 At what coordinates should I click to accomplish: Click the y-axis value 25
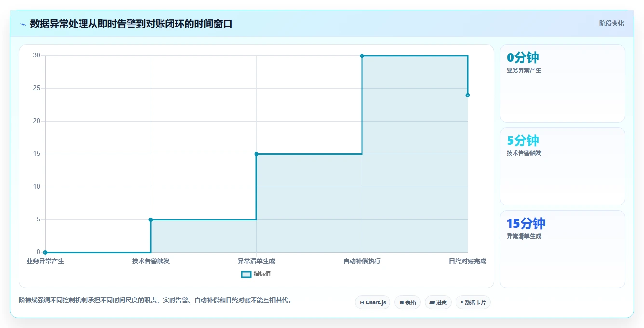coord(37,88)
